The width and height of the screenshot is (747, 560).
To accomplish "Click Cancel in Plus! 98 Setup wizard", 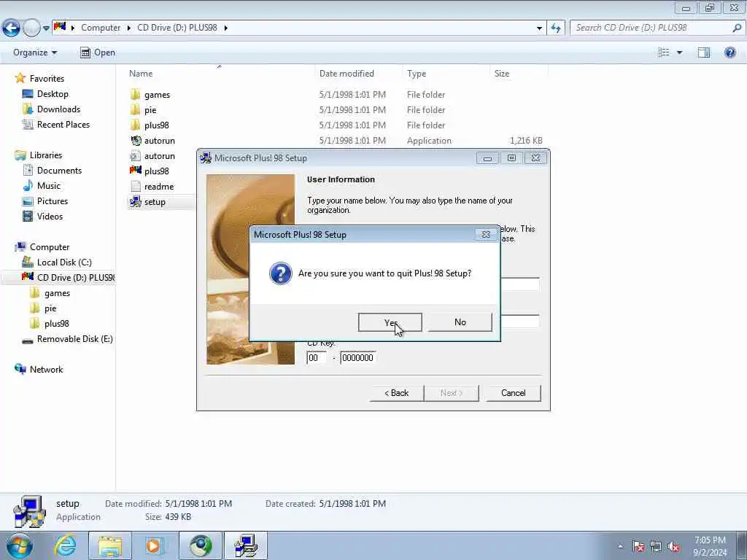I will click(x=513, y=393).
